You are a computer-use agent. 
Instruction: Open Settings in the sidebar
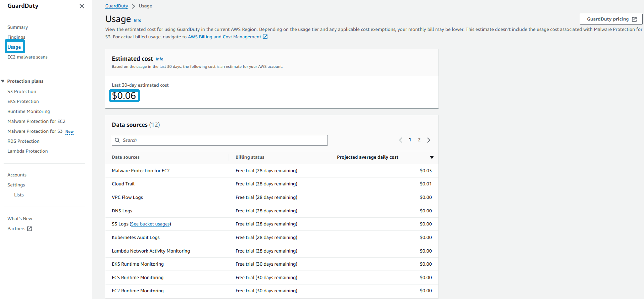pos(16,185)
